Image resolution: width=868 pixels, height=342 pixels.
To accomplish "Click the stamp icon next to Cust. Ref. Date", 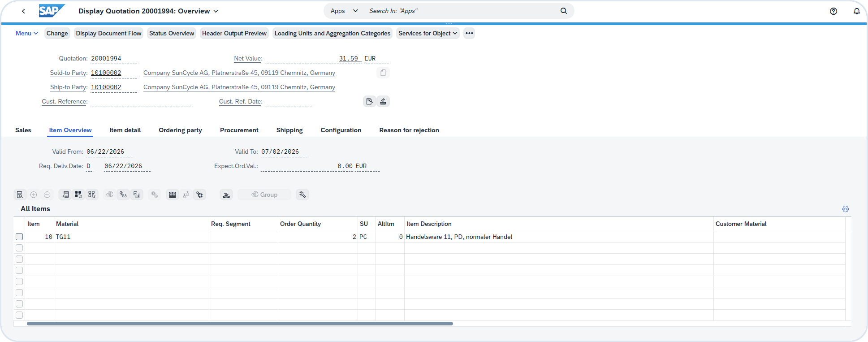I will (x=383, y=101).
